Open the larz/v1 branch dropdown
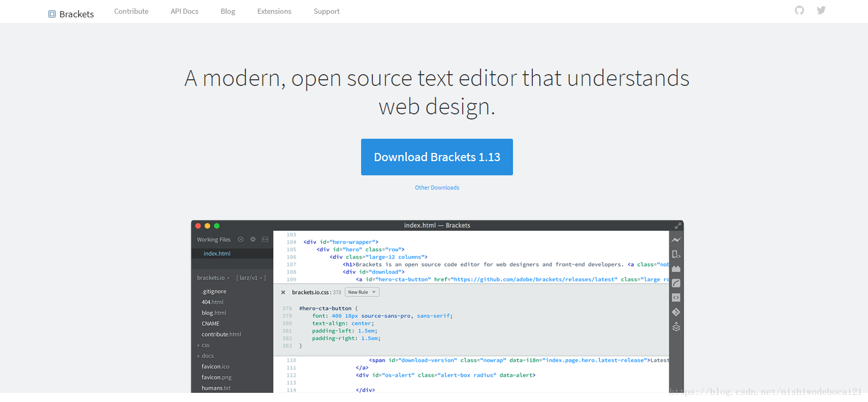The height and width of the screenshot is (402, 868). [x=251, y=278]
